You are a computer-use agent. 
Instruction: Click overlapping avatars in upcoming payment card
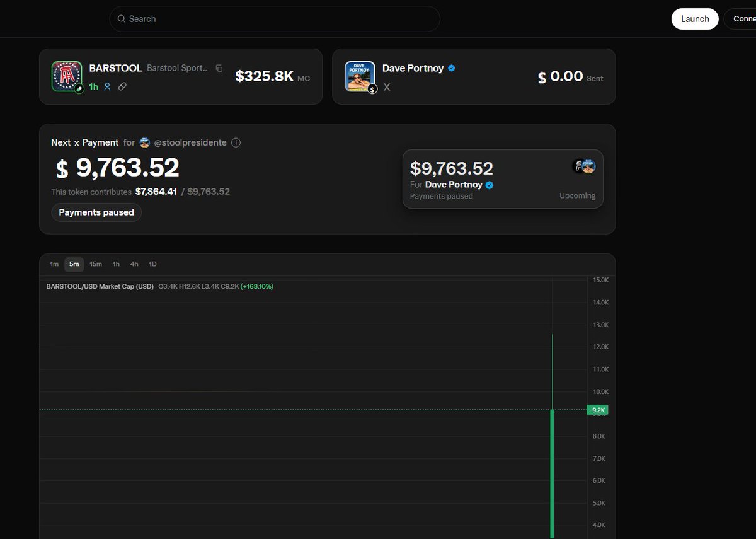pyautogui.click(x=584, y=166)
